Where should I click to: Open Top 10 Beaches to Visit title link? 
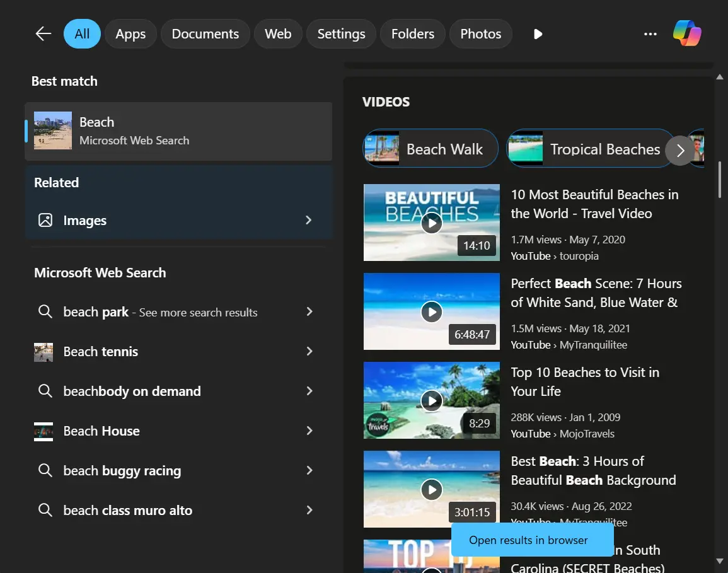pyautogui.click(x=585, y=382)
